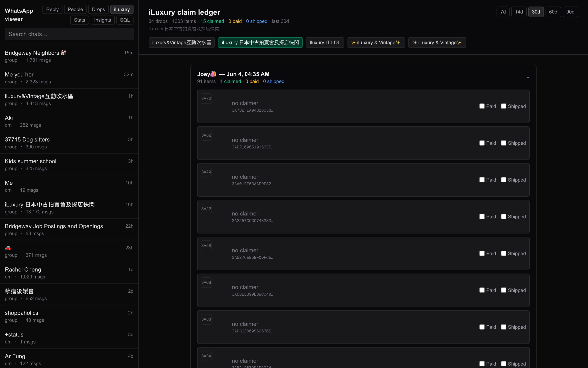Click the 0 paid summary in ledger header
The image size is (588, 368).
tap(235, 21)
